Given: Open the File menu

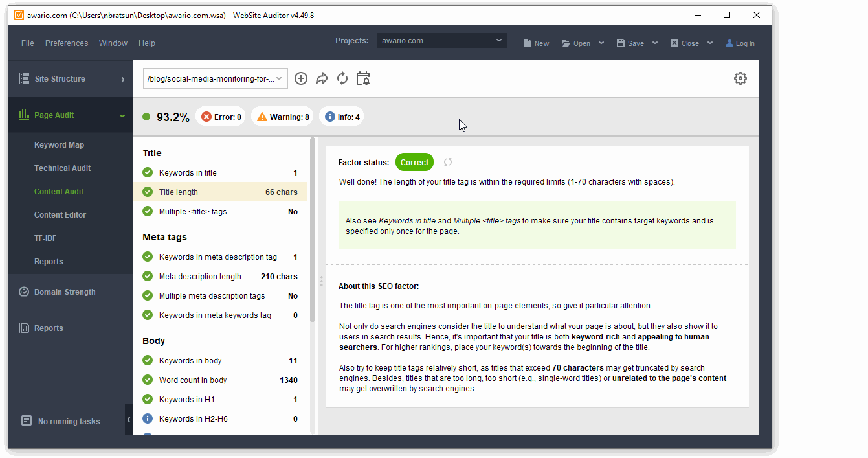Looking at the screenshot, I should (27, 43).
